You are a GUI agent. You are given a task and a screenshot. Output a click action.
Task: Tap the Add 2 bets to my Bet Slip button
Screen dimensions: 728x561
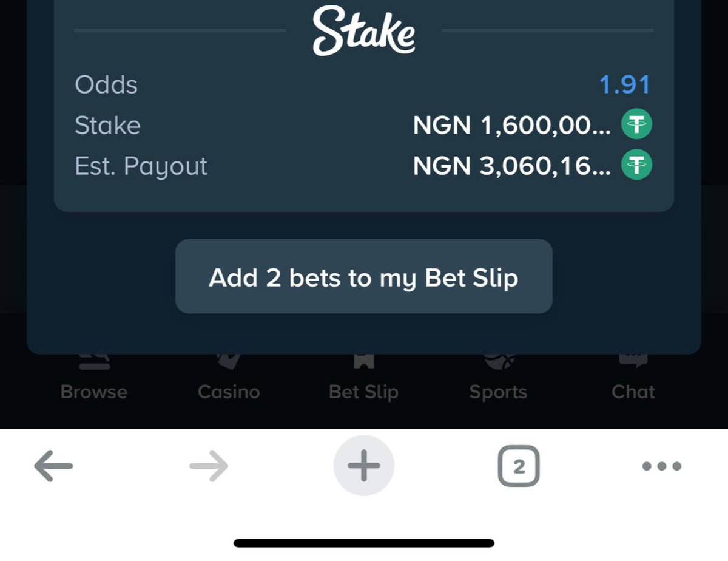(364, 277)
